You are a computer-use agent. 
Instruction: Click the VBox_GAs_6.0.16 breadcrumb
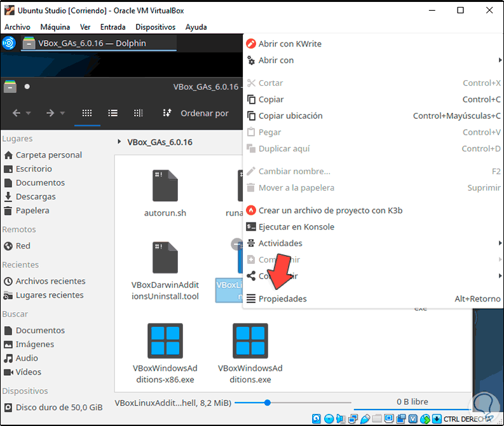coord(160,142)
